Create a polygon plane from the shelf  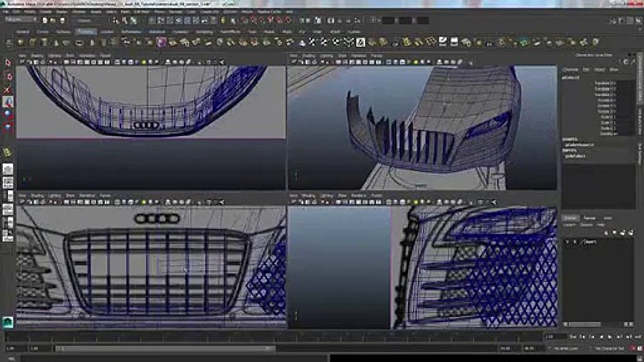point(67,42)
